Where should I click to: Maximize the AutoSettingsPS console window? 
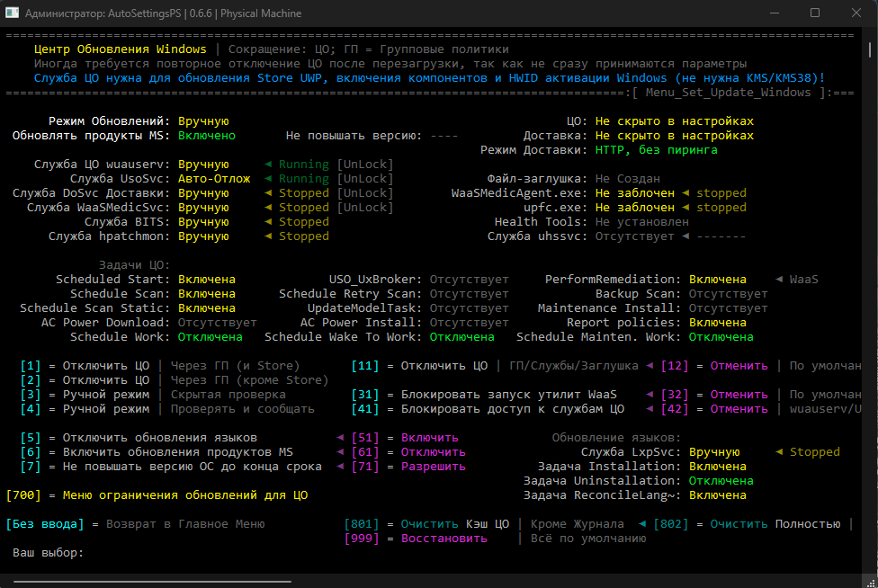(x=815, y=13)
